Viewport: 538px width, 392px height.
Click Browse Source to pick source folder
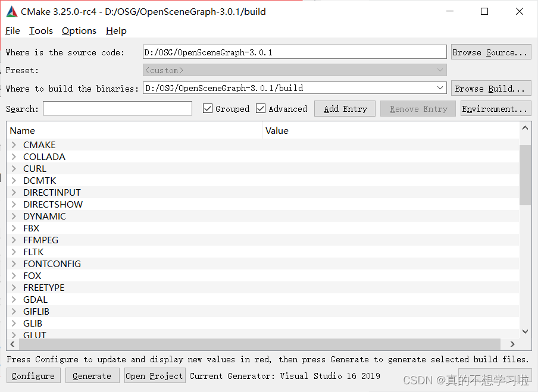490,52
